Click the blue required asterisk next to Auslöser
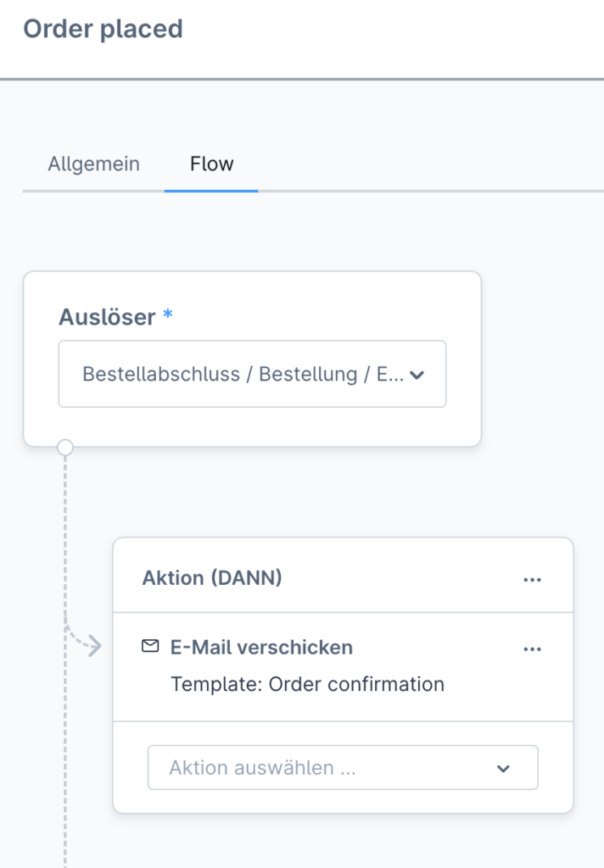604x868 pixels. coord(168,314)
